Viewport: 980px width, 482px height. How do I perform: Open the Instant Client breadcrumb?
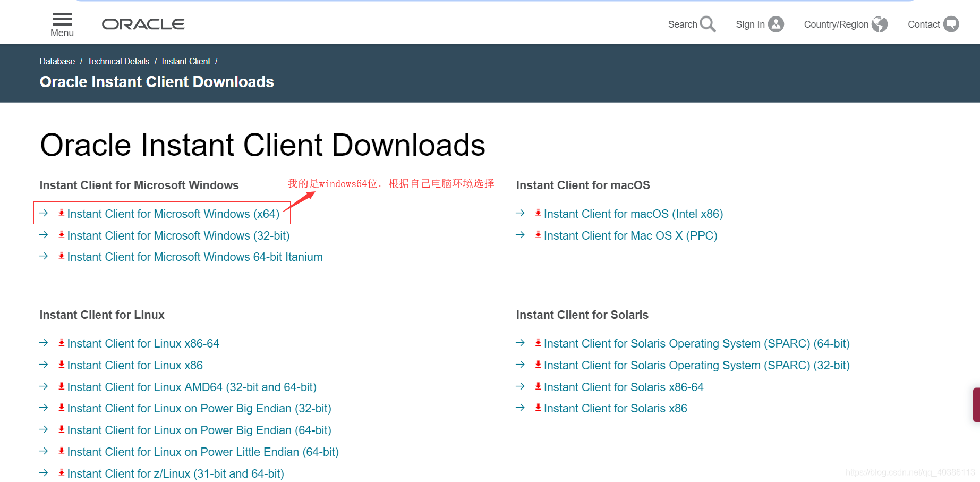[x=186, y=61]
